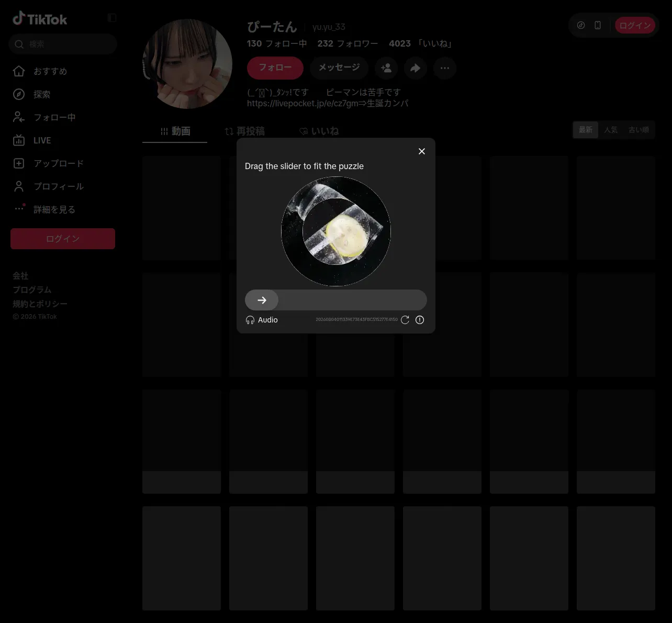
Task: Open the three-dot more actions menu
Action: pyautogui.click(x=445, y=68)
